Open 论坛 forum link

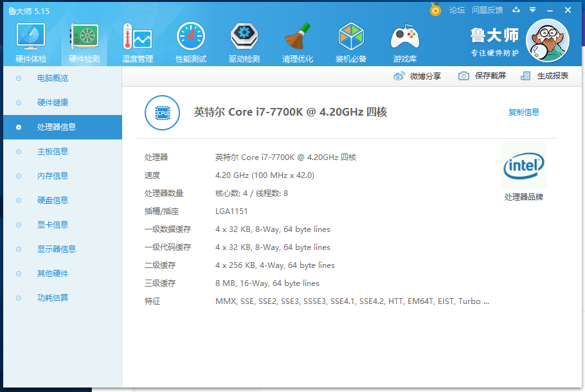(457, 10)
